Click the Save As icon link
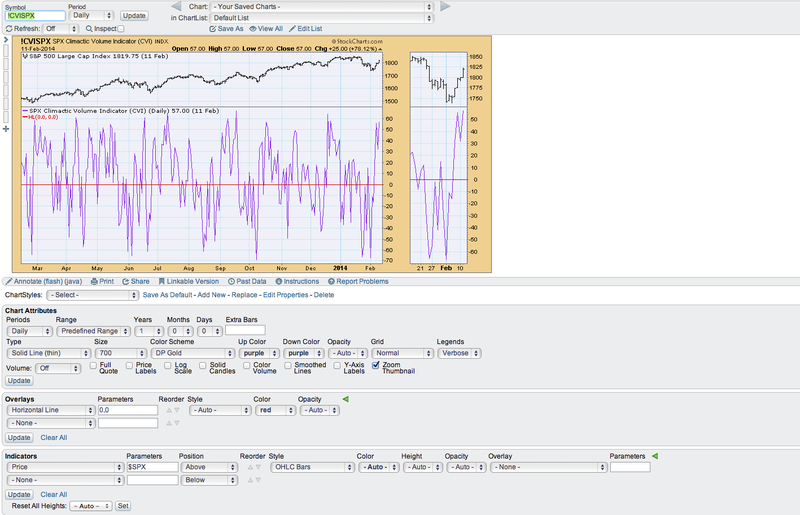 coord(227,29)
